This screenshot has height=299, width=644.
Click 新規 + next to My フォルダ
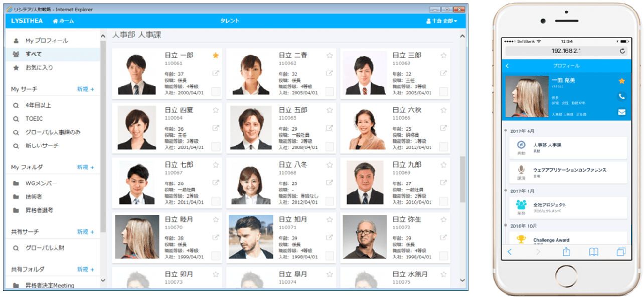[x=85, y=167]
